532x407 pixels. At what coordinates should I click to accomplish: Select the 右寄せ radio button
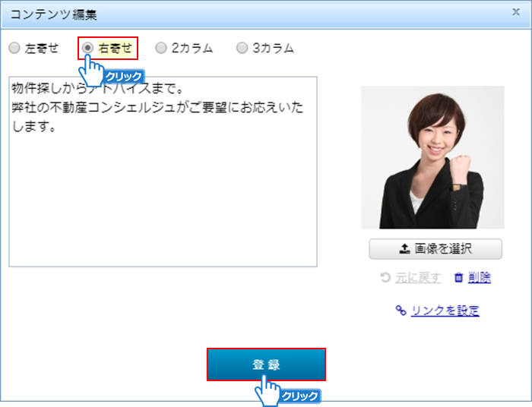point(88,49)
